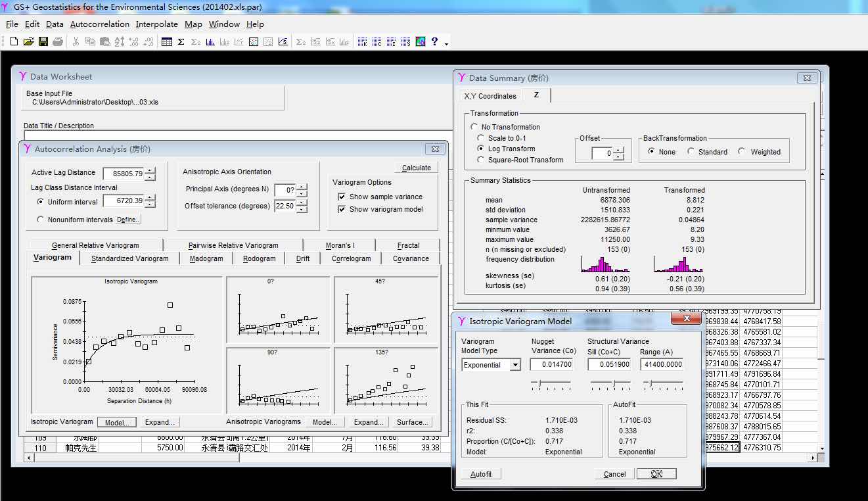Click the Isotropic Variogram Model button
Screen dimensions: 868x501
pyautogui.click(x=117, y=422)
